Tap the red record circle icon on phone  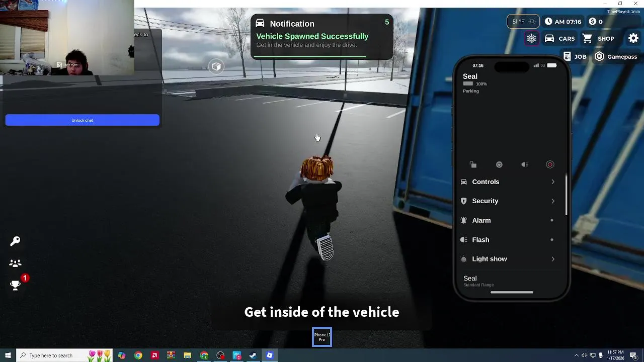coord(550,164)
